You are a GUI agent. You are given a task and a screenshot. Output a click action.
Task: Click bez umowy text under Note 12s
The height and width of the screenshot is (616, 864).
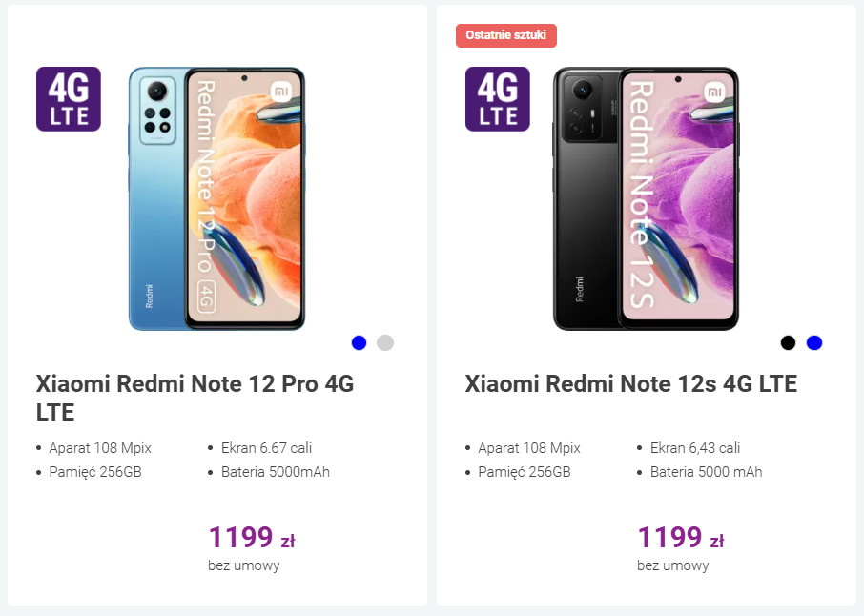point(673,565)
